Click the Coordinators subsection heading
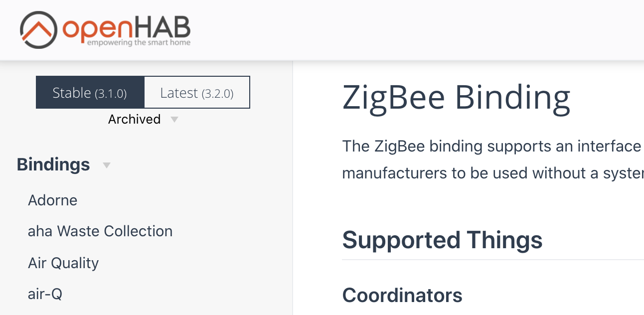 click(x=402, y=296)
